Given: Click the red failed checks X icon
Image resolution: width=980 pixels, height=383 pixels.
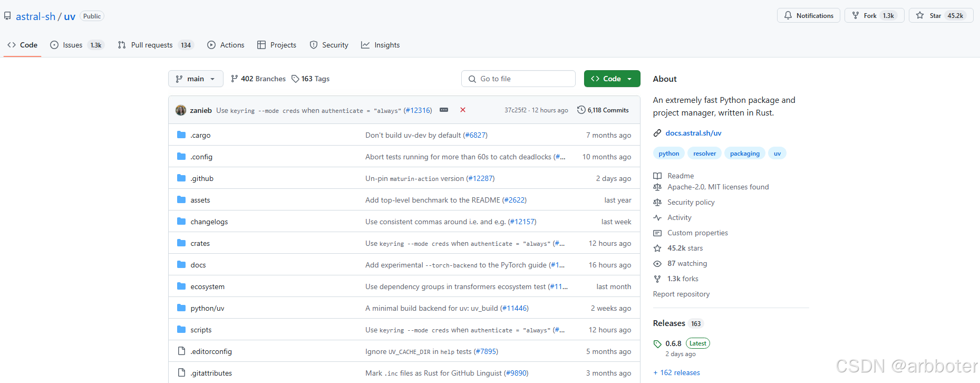Looking at the screenshot, I should [463, 110].
